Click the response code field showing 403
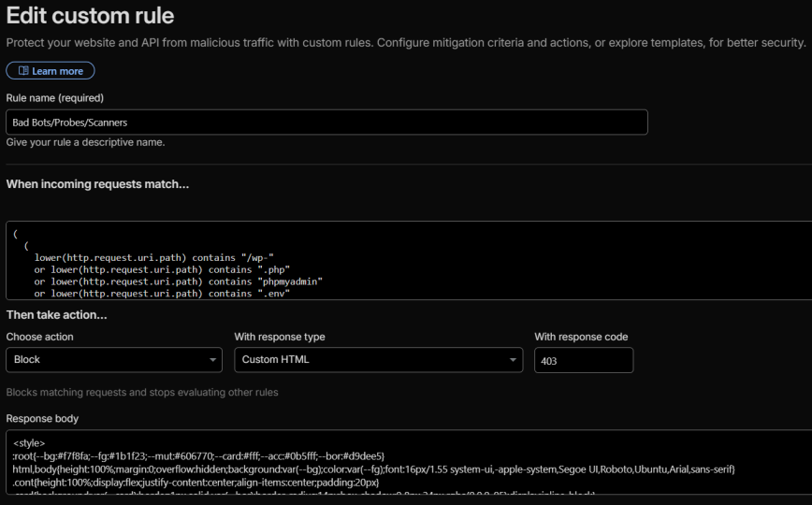 tap(583, 360)
